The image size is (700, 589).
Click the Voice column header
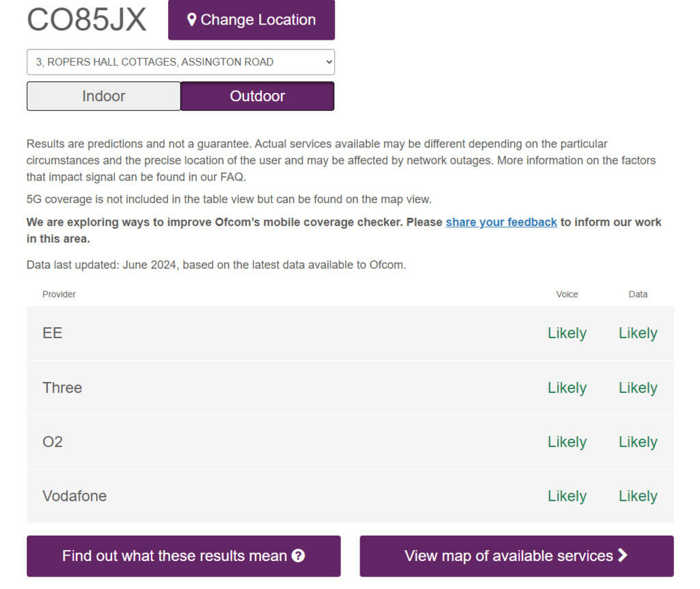click(x=567, y=294)
